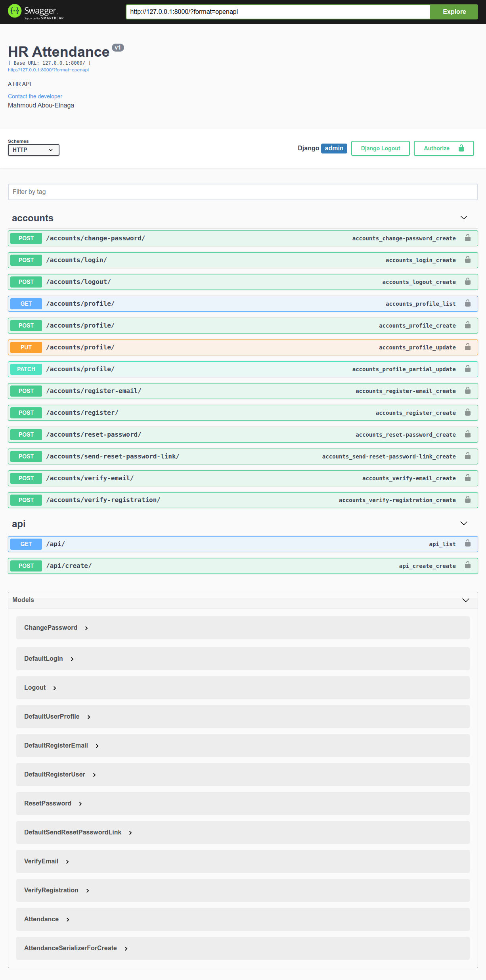The width and height of the screenshot is (486, 980).
Task: Click lock icon on api_create_create row
Action: point(468,566)
